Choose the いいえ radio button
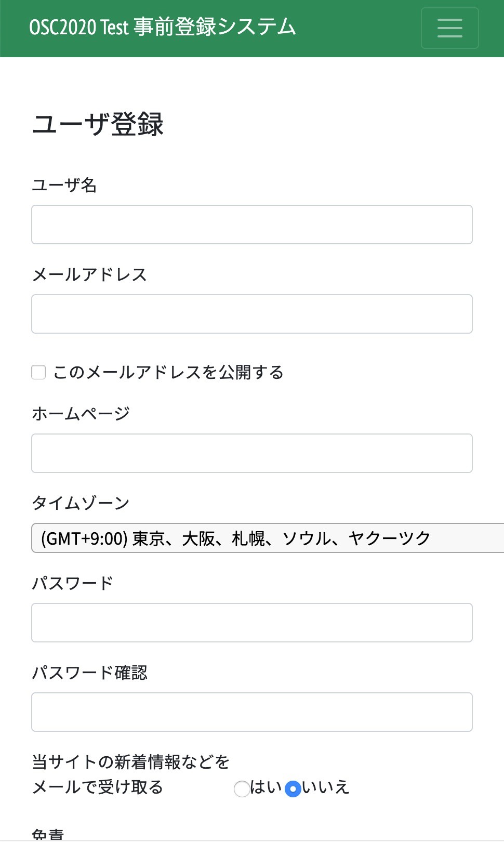The width and height of the screenshot is (504, 842). pyautogui.click(x=293, y=788)
